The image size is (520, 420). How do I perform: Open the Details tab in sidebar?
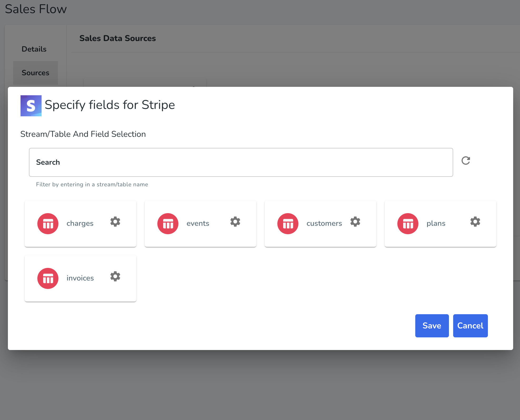(34, 49)
